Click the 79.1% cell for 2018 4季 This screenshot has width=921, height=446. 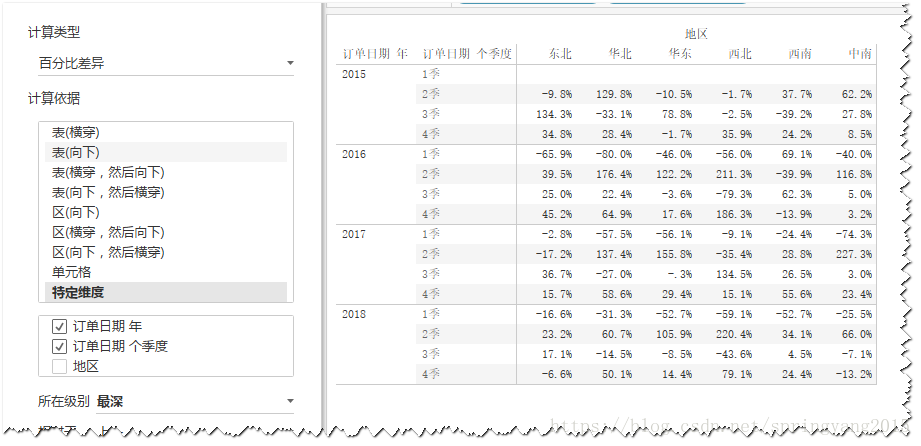(x=737, y=374)
